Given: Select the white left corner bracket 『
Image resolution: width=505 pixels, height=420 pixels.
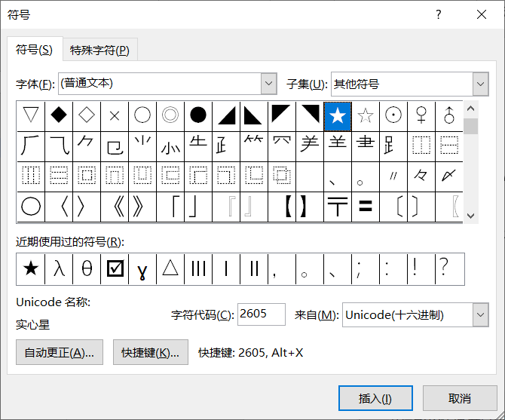Looking at the screenshot, I should 226,207.
